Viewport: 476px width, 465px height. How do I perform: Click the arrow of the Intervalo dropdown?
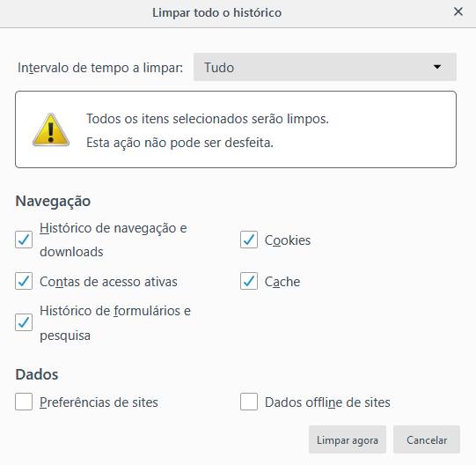click(437, 67)
